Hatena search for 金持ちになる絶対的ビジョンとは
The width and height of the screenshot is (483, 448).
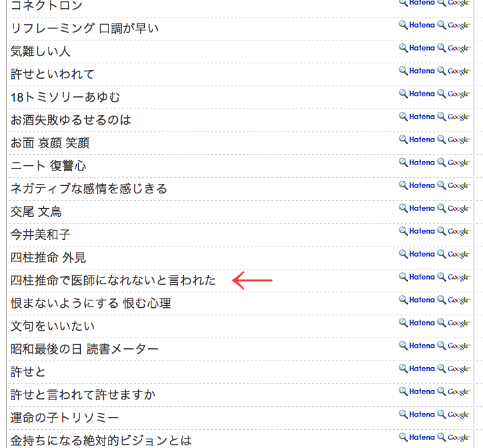[x=417, y=437]
